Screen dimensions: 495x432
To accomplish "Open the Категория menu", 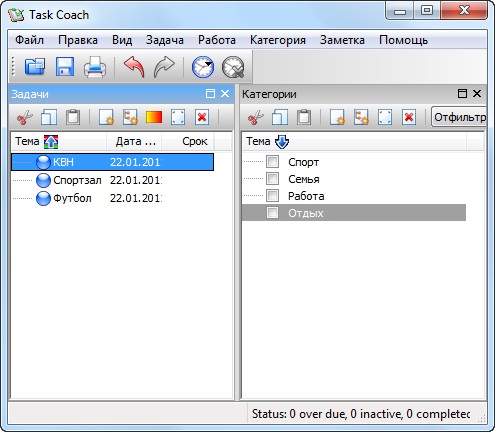I will coord(278,40).
